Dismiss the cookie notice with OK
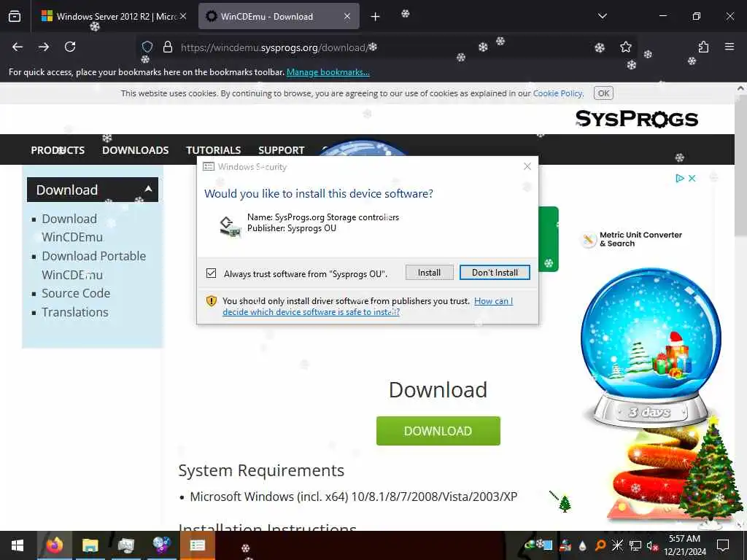Viewport: 747px width, 560px height. click(603, 93)
